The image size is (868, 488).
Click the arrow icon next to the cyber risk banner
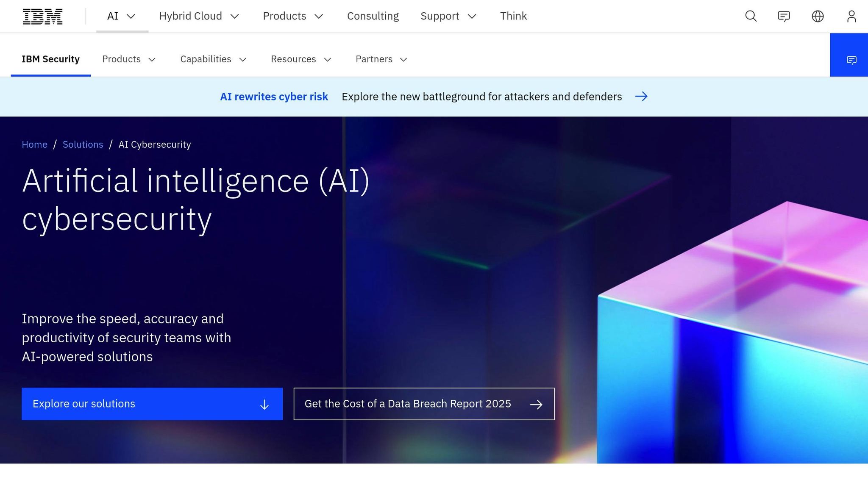(x=641, y=97)
